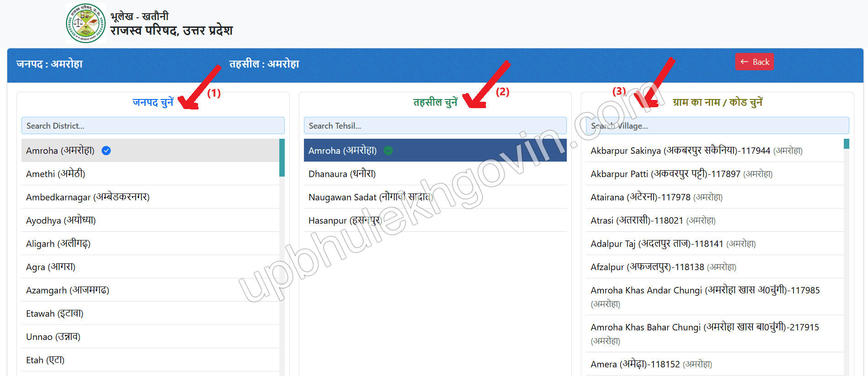Choose Hasanpur tehsil
The height and width of the screenshot is (376, 868).
435,220
